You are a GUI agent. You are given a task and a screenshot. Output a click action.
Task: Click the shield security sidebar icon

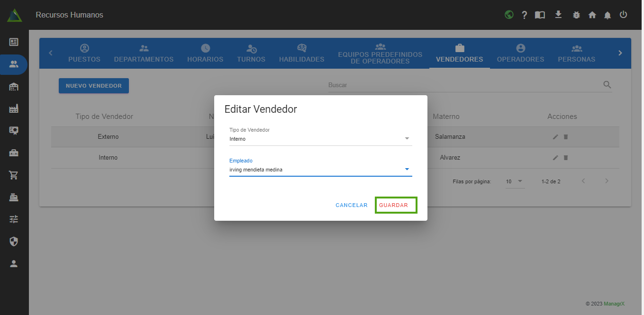[x=14, y=242]
